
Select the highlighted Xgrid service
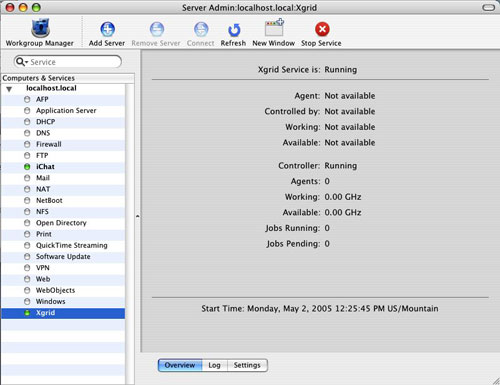[63, 313]
